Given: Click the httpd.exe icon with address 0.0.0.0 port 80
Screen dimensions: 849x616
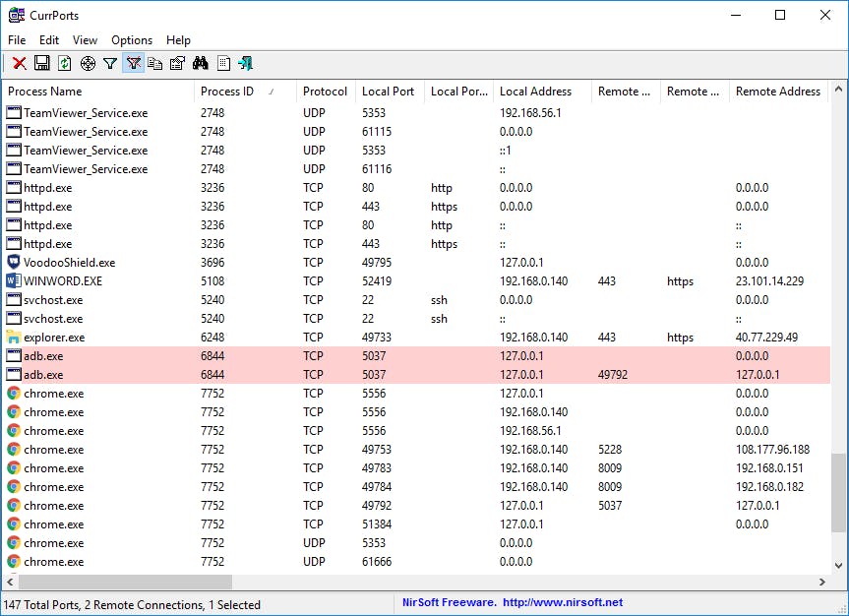Looking at the screenshot, I should pos(14,187).
